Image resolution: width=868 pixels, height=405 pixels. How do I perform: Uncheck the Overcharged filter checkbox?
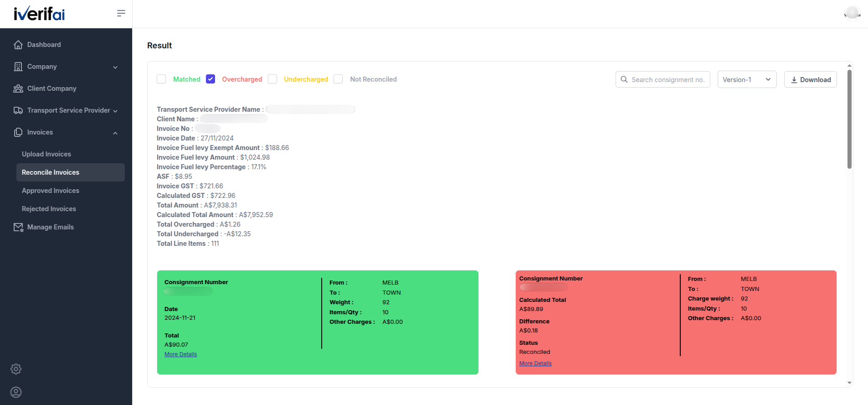point(211,79)
